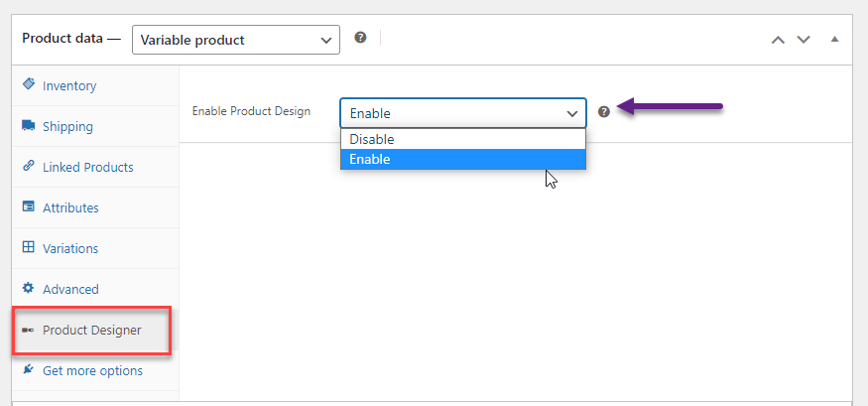Image resolution: width=868 pixels, height=406 pixels.
Task: Open the Enable Product Design select box
Action: pos(463,113)
